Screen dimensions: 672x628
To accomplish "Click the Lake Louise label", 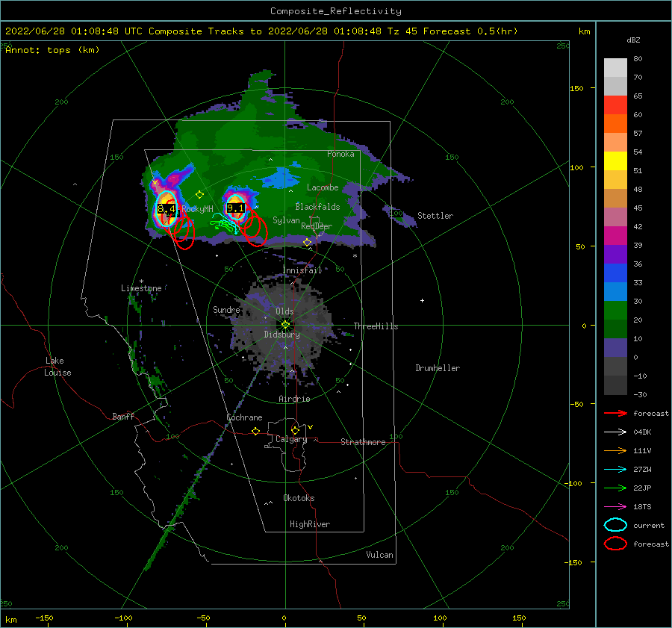I will [x=57, y=367].
